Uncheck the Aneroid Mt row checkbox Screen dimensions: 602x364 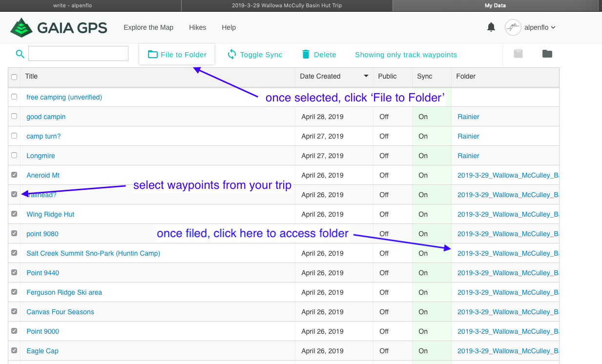tap(14, 175)
